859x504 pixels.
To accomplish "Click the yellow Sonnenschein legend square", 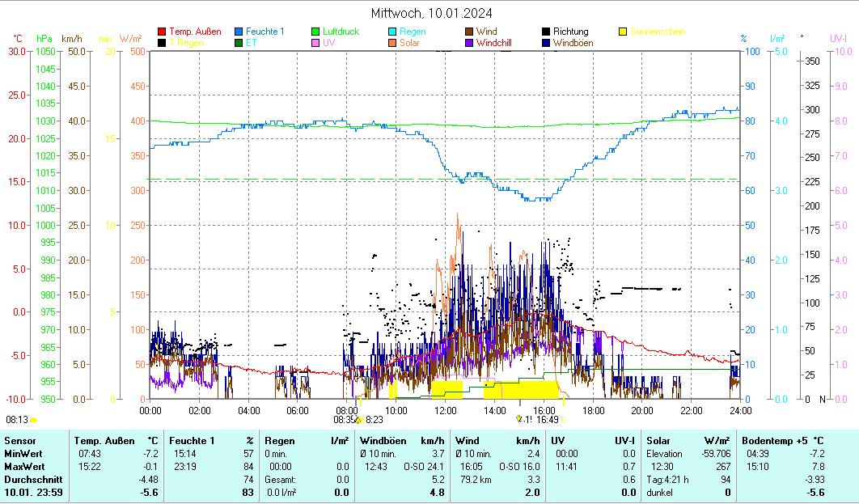I will [624, 32].
